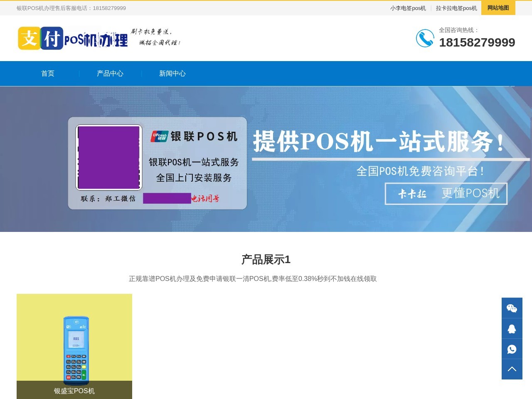
Task: Click the 产品展示1 section heading
Action: [x=266, y=260]
